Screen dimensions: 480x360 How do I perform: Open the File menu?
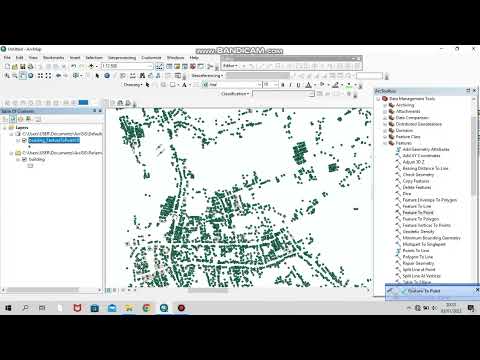click(7, 58)
